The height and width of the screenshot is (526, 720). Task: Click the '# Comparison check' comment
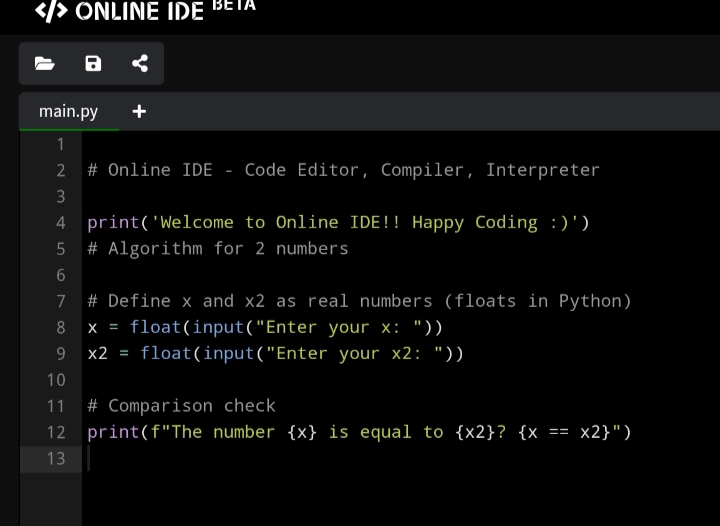(x=181, y=406)
